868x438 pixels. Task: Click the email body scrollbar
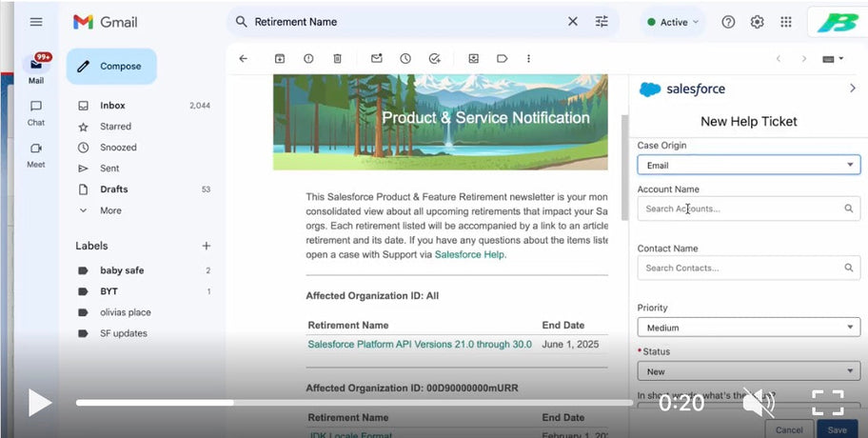(624, 166)
